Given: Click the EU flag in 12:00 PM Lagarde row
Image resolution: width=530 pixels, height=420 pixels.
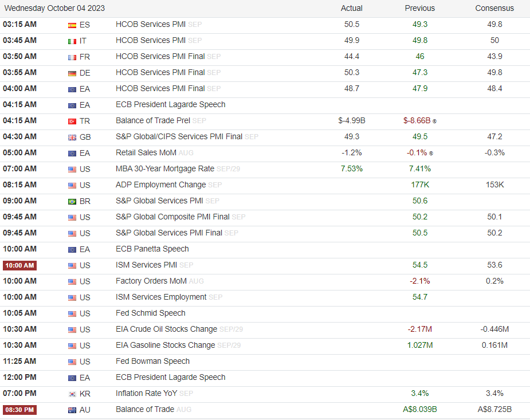Looking at the screenshot, I should (72, 378).
